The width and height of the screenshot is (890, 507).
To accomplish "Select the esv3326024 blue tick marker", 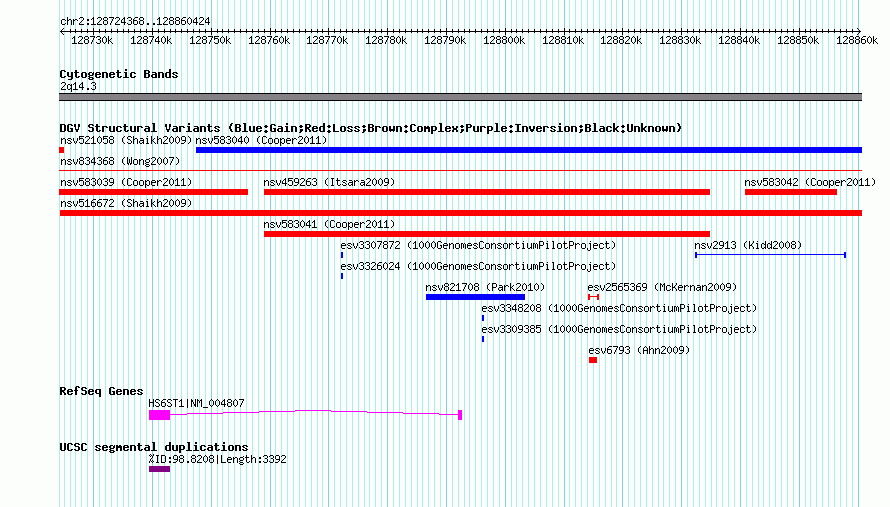I will 342,276.
